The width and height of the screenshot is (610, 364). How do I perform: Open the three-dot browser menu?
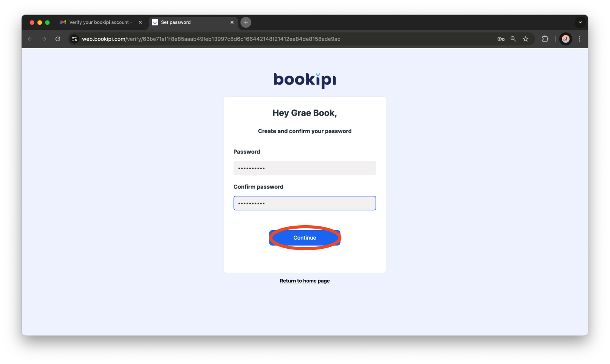(x=579, y=39)
